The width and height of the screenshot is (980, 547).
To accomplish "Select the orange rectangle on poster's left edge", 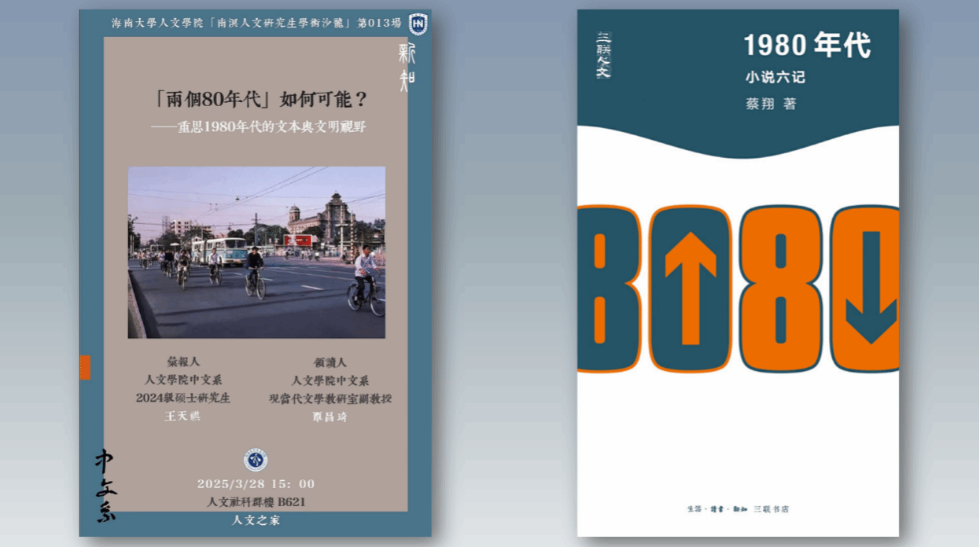I will click(x=85, y=367).
